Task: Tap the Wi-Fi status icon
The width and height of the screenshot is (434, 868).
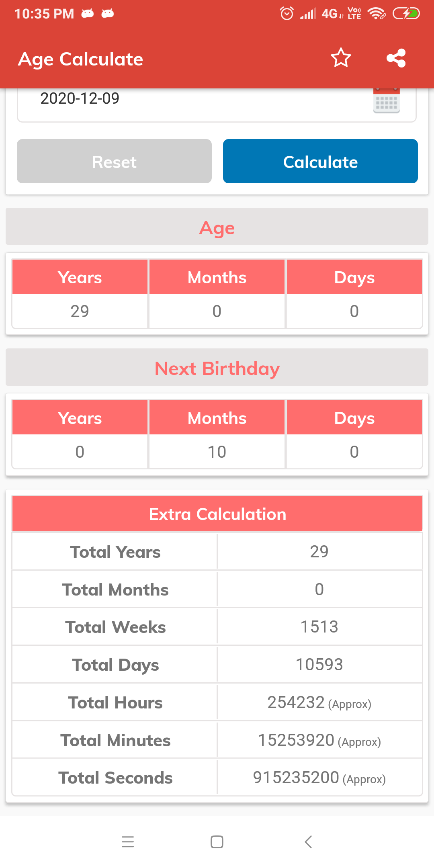Action: coord(376,14)
